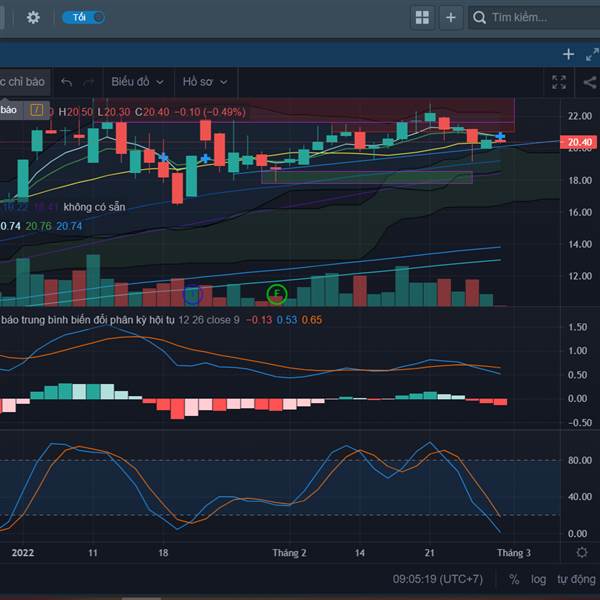The height and width of the screenshot is (600, 600).
Task: Click the low value L20.30
Action: [114, 112]
